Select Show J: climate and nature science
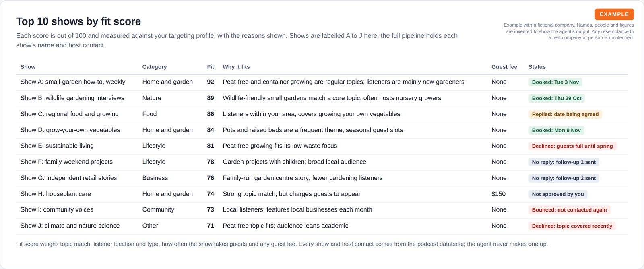Image resolution: width=644 pixels, height=269 pixels. (70, 226)
